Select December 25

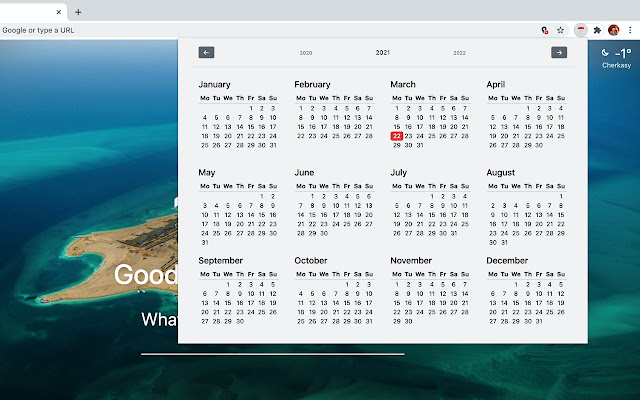[550, 312]
